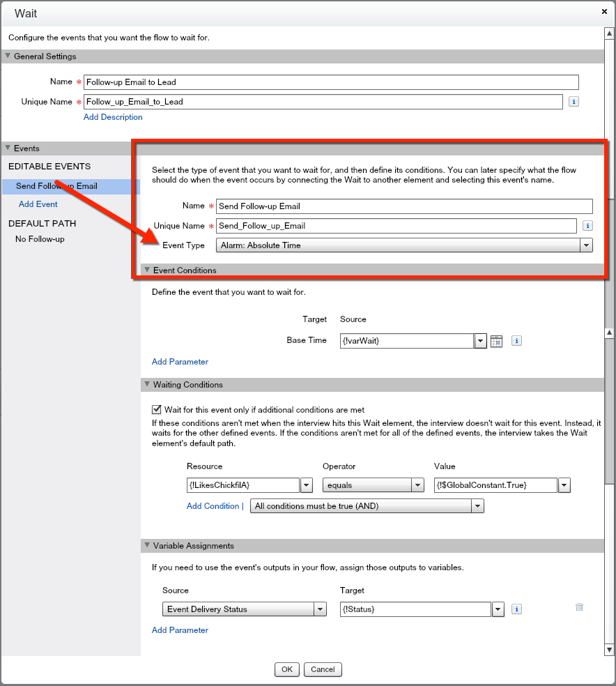Click info icon beside top Unique Name field
The height and width of the screenshot is (686, 616).
click(x=573, y=102)
